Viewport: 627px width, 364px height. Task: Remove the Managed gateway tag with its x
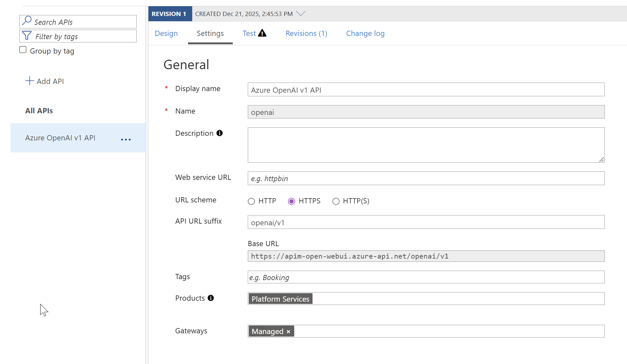[x=288, y=332]
